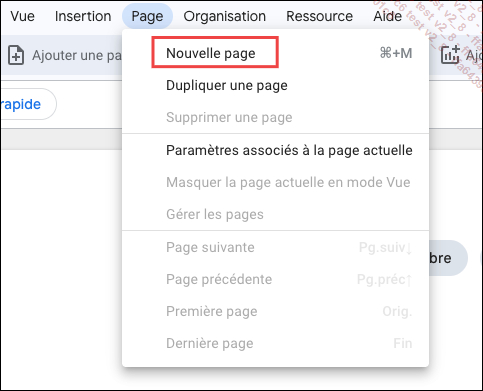Click the add page document icon
The height and width of the screenshot is (391, 483).
16,55
